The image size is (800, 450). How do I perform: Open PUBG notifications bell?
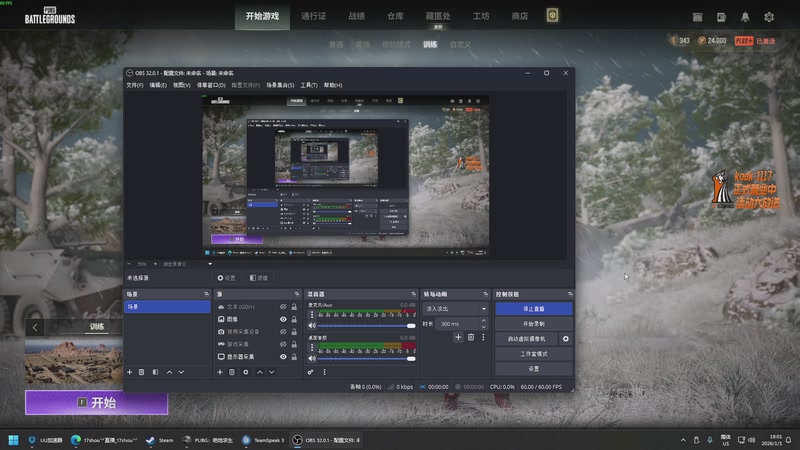pos(745,17)
